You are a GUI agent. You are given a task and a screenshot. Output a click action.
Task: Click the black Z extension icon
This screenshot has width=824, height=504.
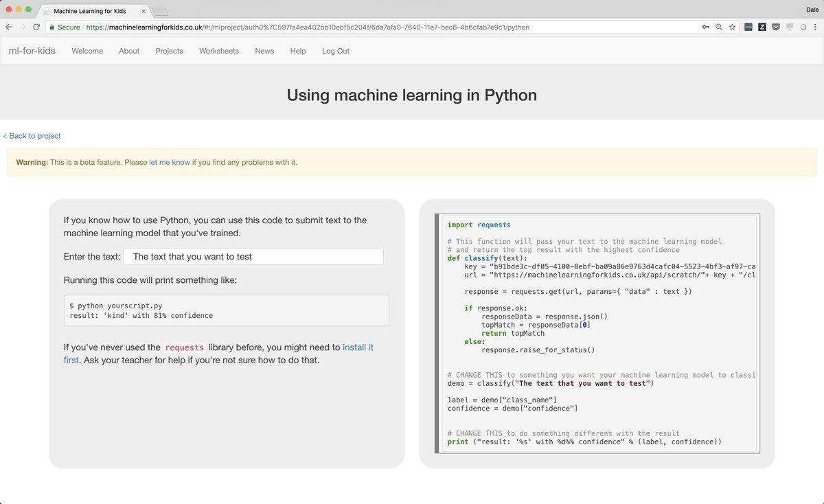point(762,27)
